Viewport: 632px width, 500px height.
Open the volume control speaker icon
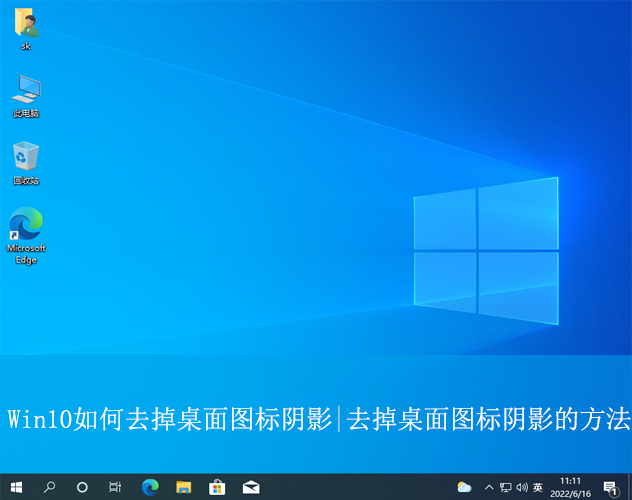coord(521,487)
